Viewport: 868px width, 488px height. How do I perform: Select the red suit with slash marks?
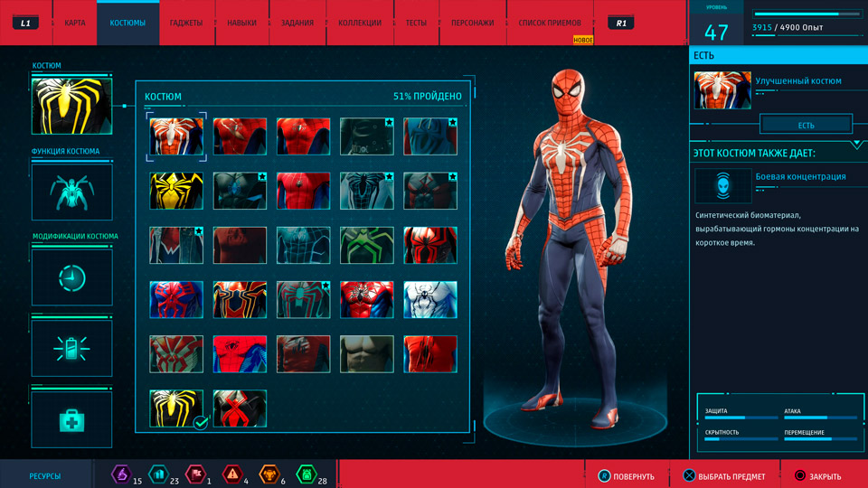(x=430, y=354)
